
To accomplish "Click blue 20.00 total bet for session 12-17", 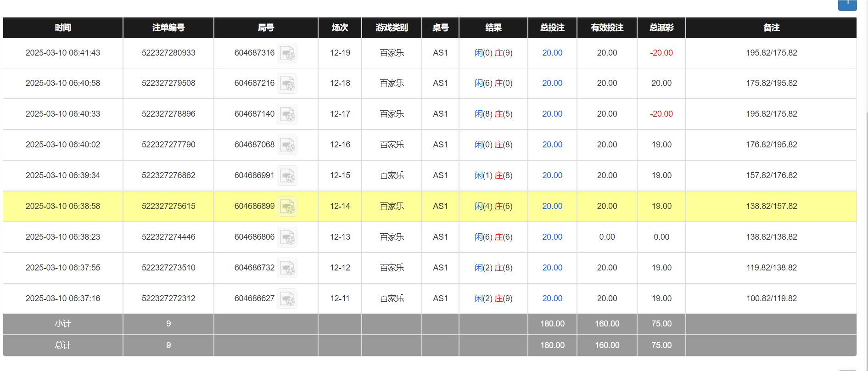I will pyautogui.click(x=552, y=114).
